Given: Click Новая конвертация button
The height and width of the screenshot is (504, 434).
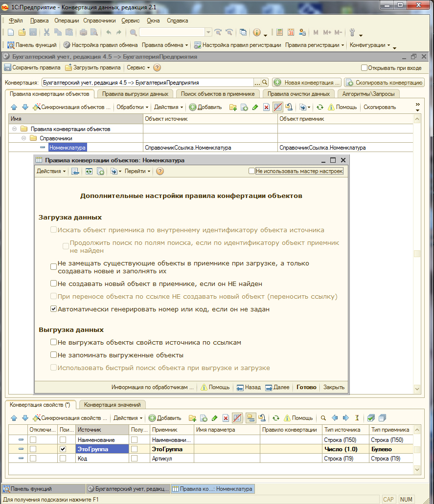Looking at the screenshot, I should coord(306,83).
